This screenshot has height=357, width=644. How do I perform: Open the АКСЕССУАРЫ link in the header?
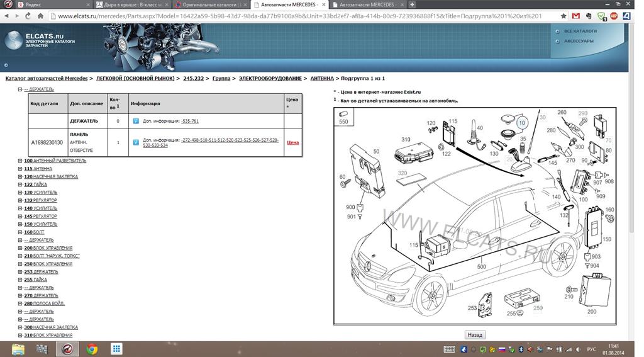[578, 41]
